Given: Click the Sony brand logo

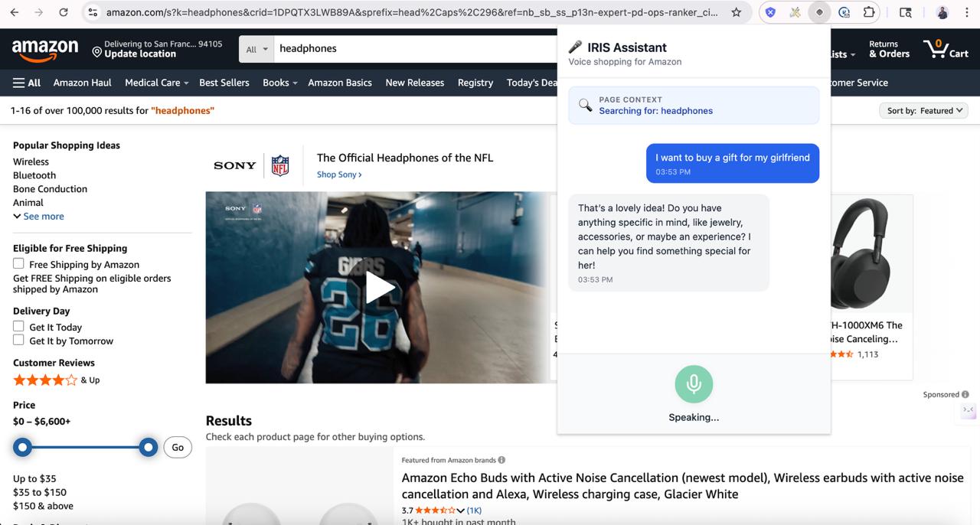Looking at the screenshot, I should (235, 165).
